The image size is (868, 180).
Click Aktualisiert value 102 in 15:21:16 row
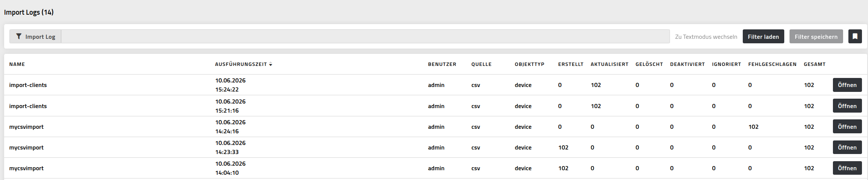596,106
